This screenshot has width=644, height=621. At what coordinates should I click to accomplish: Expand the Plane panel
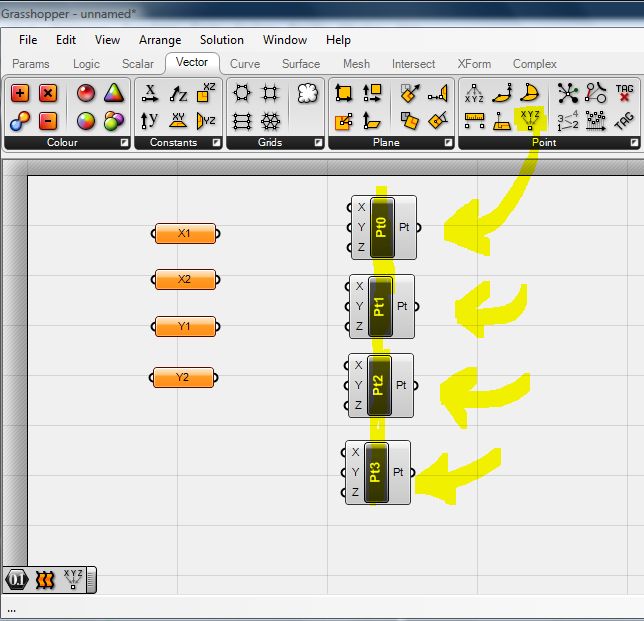pos(446,143)
